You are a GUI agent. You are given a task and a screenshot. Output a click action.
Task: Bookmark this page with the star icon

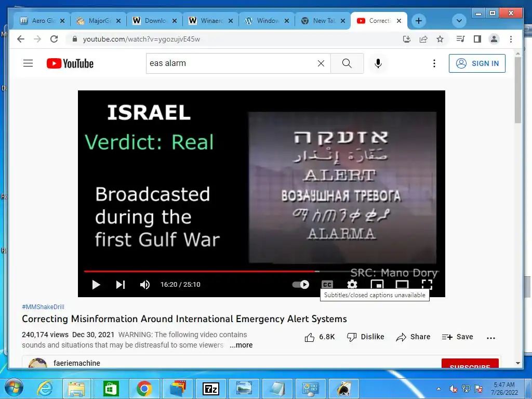point(440,39)
